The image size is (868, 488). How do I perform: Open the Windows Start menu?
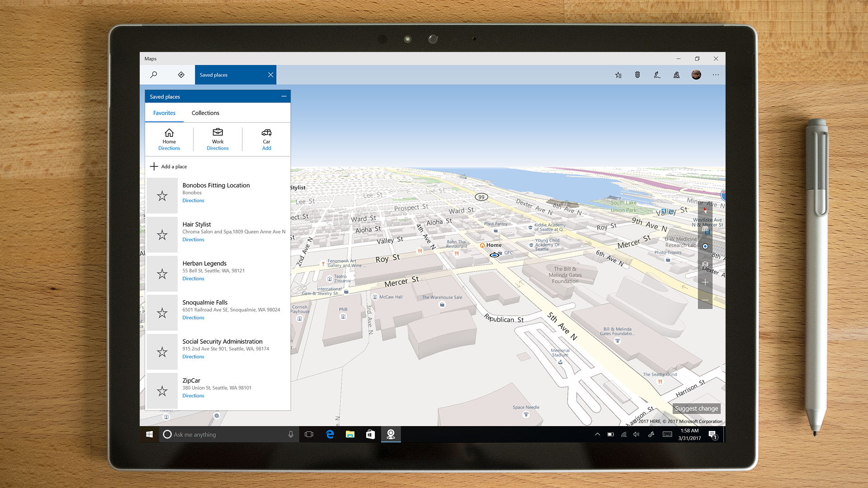(x=149, y=434)
